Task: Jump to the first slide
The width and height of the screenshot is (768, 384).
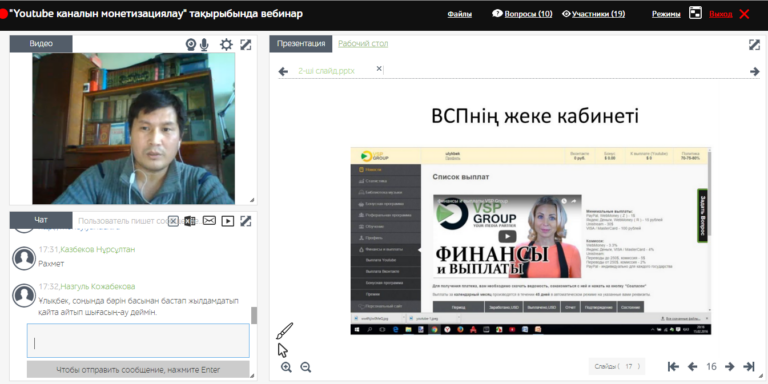Action: pos(673,366)
